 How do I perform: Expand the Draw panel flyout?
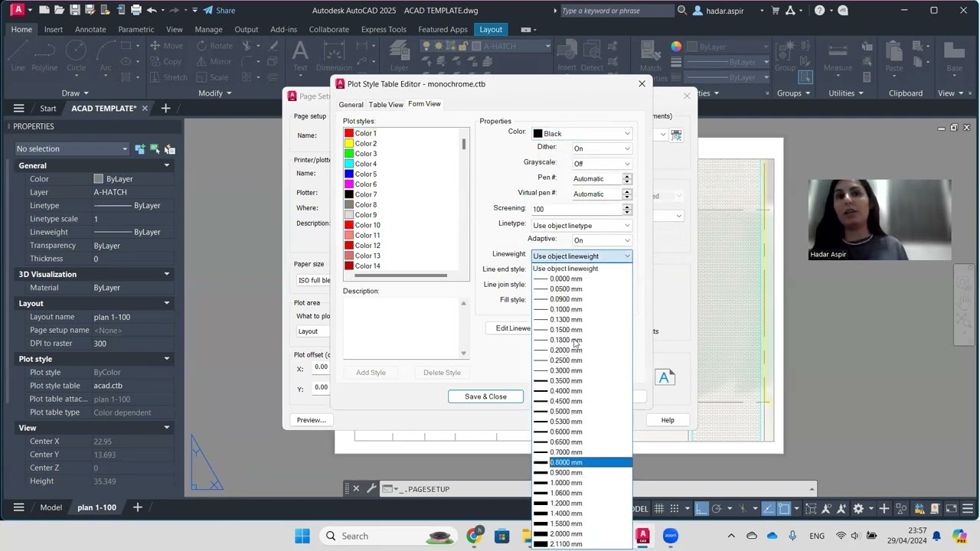(x=75, y=93)
